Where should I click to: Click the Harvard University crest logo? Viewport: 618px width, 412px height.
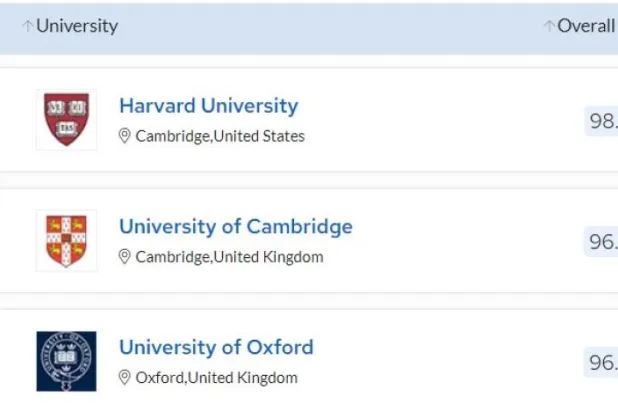pos(67,120)
